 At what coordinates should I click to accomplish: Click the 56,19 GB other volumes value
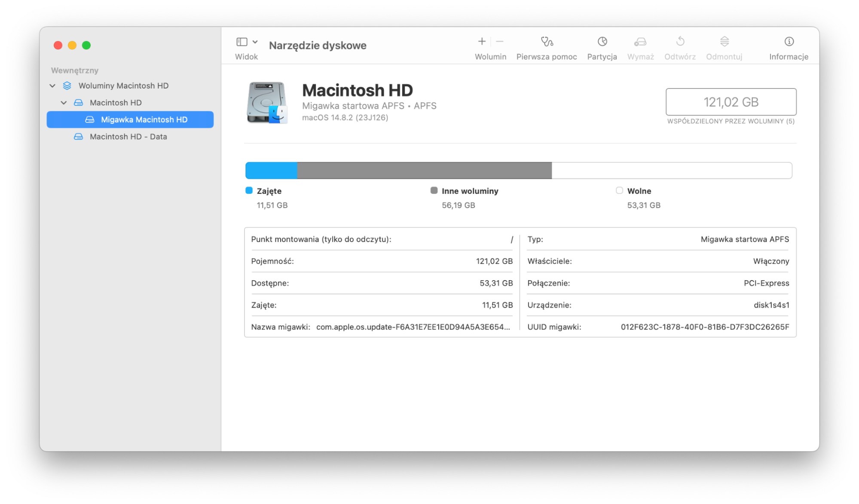(459, 205)
